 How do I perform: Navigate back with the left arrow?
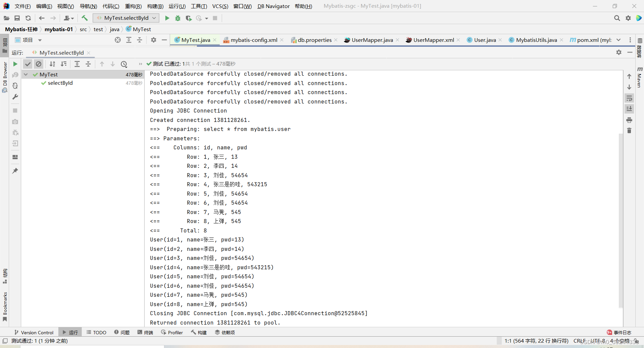tap(42, 18)
